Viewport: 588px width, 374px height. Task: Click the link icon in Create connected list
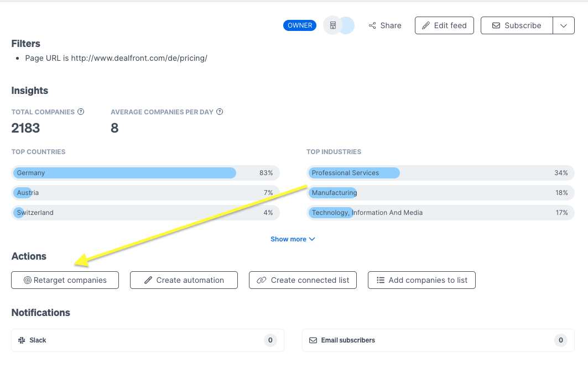[262, 280]
